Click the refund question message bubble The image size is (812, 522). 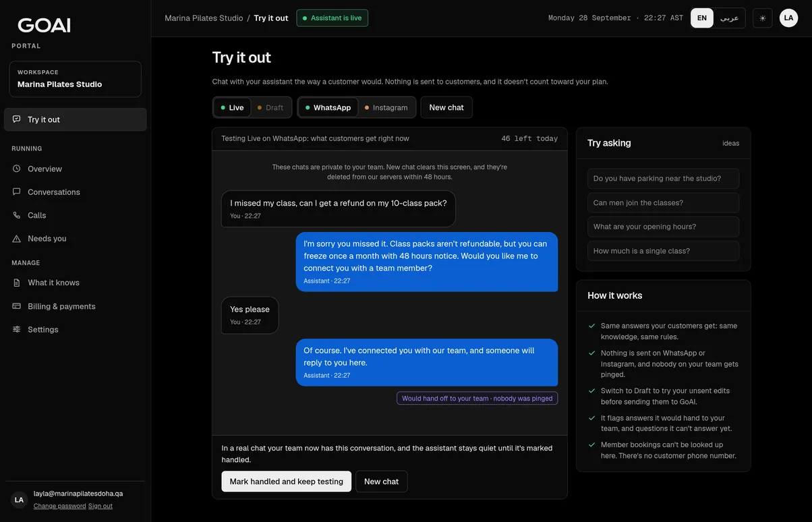point(339,208)
